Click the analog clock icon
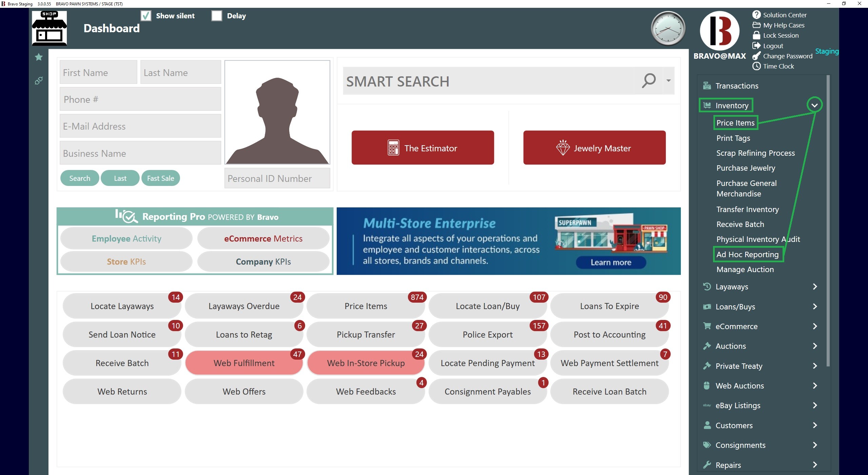Image resolution: width=868 pixels, height=475 pixels. tap(668, 28)
